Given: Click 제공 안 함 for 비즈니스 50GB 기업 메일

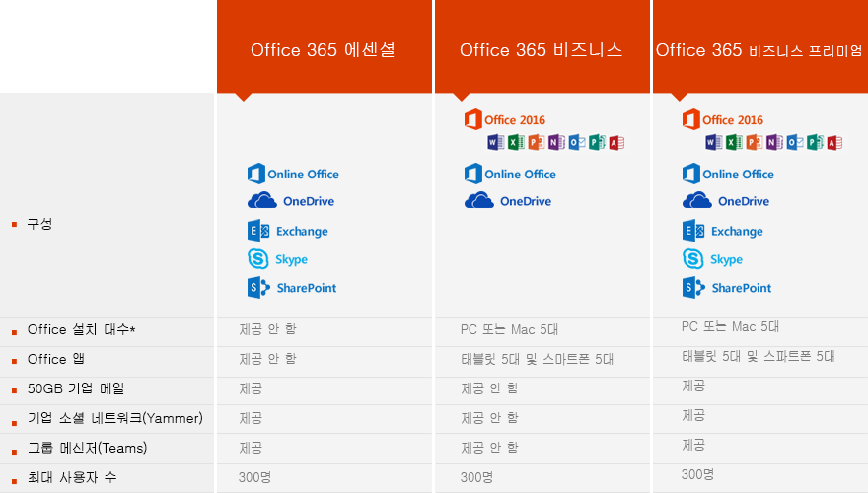Looking at the screenshot, I should 489,388.
